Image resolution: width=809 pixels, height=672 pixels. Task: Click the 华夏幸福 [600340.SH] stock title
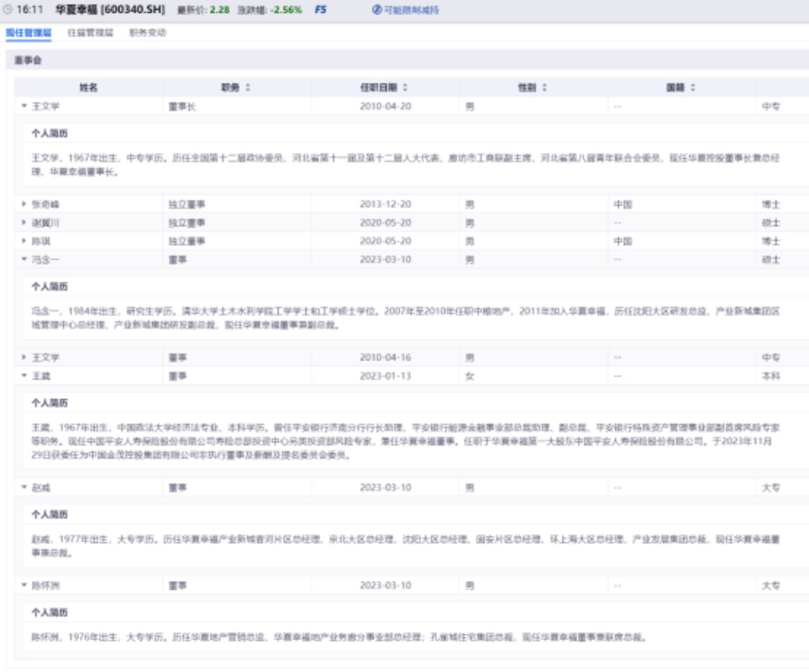tap(110, 10)
